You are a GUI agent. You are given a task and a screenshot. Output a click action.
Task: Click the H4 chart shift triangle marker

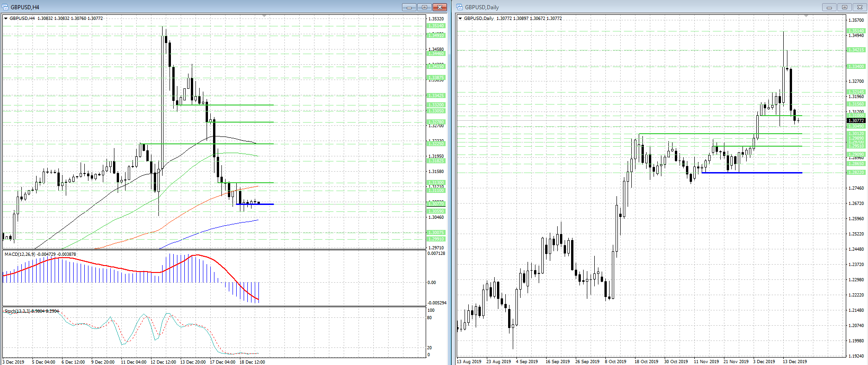click(x=264, y=16)
